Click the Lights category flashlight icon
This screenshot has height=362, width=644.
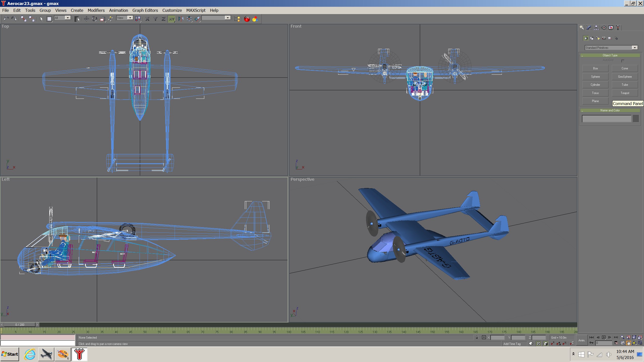click(x=598, y=38)
